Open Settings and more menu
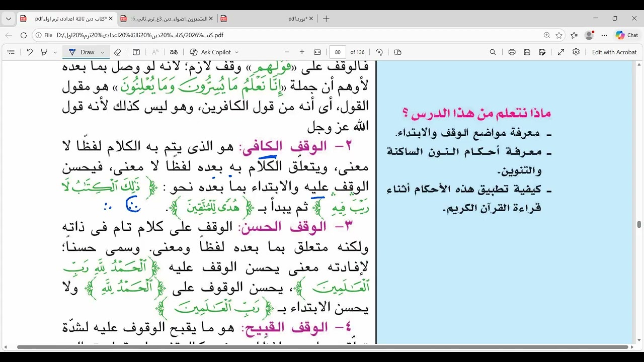 click(x=604, y=35)
